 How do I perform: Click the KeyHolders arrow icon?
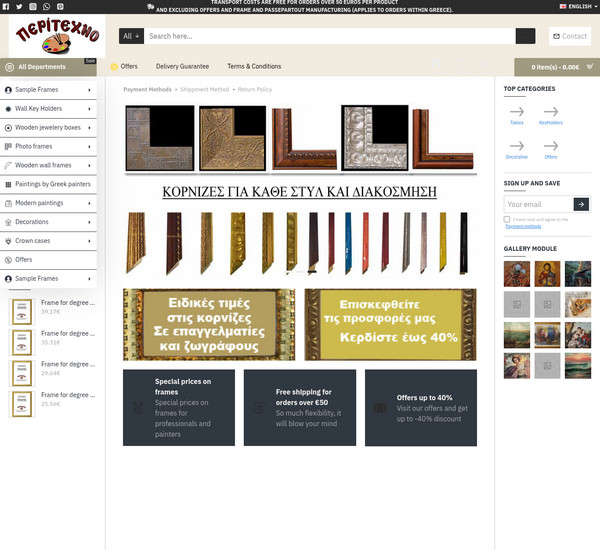(x=551, y=111)
